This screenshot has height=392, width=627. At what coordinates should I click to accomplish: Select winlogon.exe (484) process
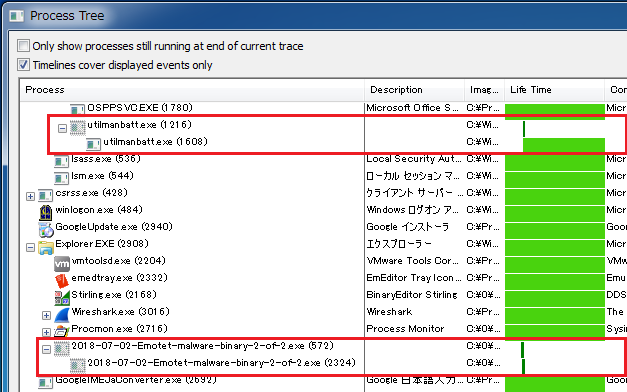pos(99,210)
